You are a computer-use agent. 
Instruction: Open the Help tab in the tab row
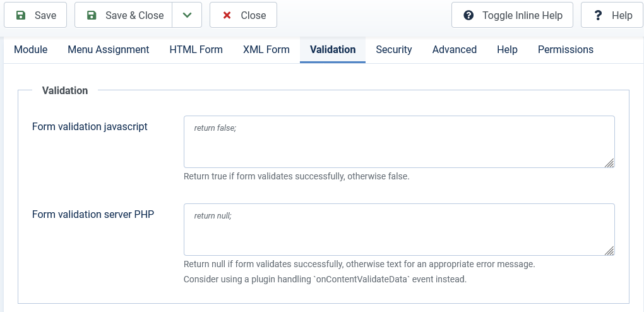tap(507, 50)
